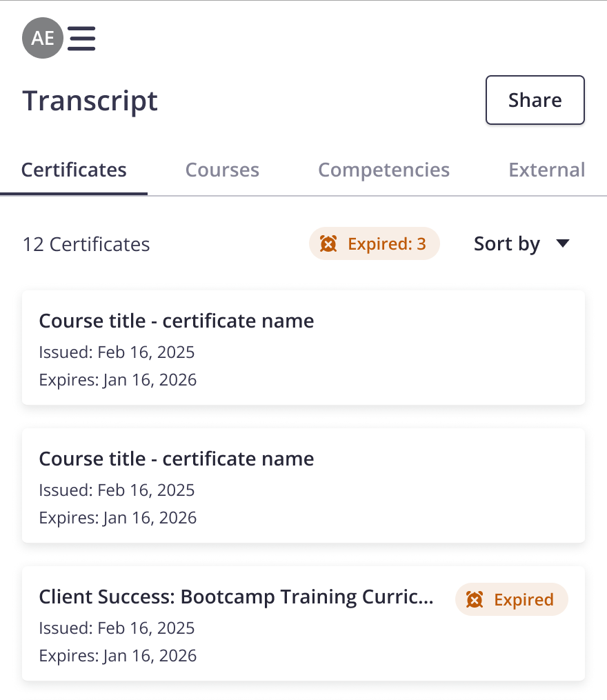
Task: Open the second Course title certificate card
Action: coord(303,486)
